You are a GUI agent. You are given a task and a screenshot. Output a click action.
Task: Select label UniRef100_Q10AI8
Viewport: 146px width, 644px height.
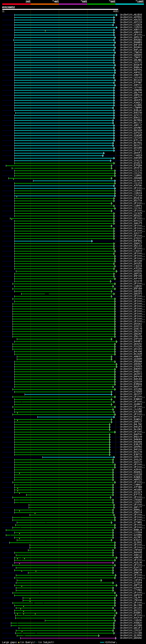click(x=131, y=181)
